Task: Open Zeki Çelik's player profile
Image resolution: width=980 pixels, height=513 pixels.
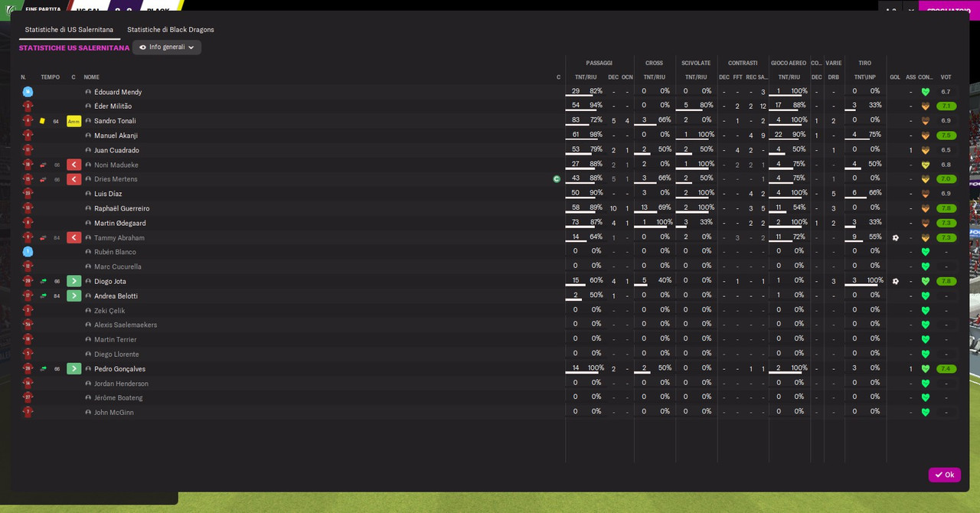Action: tap(109, 310)
